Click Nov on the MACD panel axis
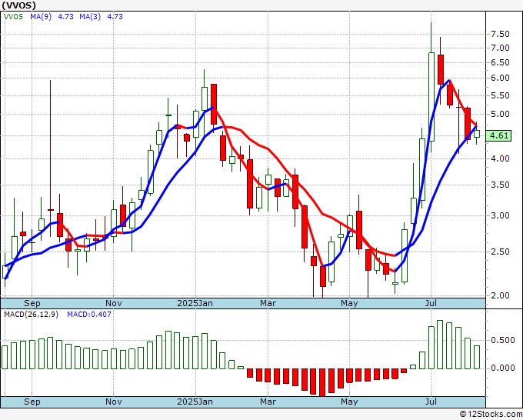Screen dimensions: 523x420 tap(113, 402)
